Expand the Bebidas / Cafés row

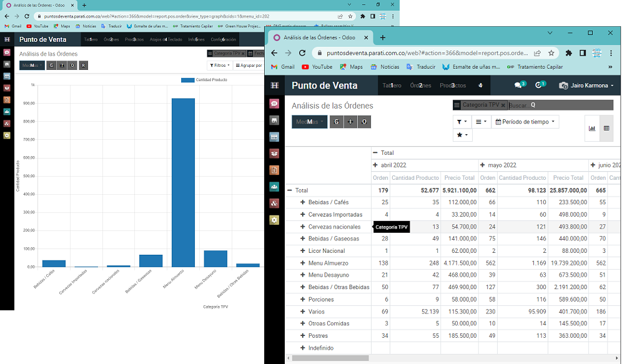(x=303, y=202)
